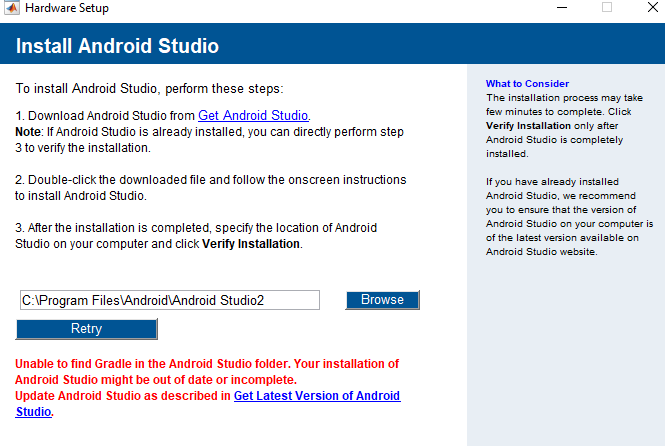This screenshot has height=446, width=665.
Task: Click bold Verify Installation text in step 3
Action: [250, 244]
